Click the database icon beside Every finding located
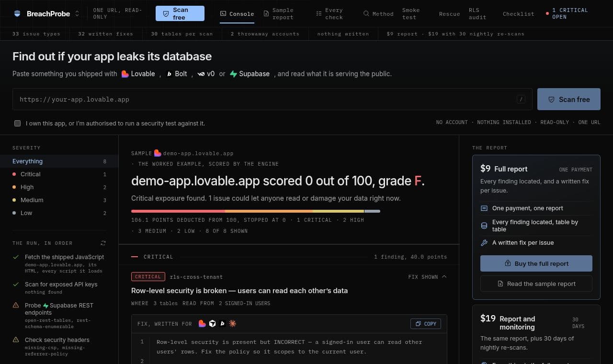Screen dimensions: 613x364 (484, 226)
